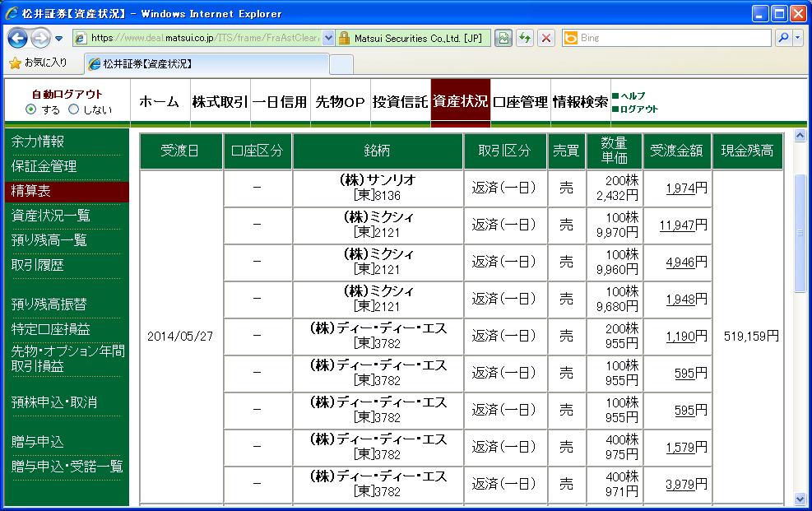Click the browser Back button
The image size is (812, 511).
pyautogui.click(x=18, y=38)
